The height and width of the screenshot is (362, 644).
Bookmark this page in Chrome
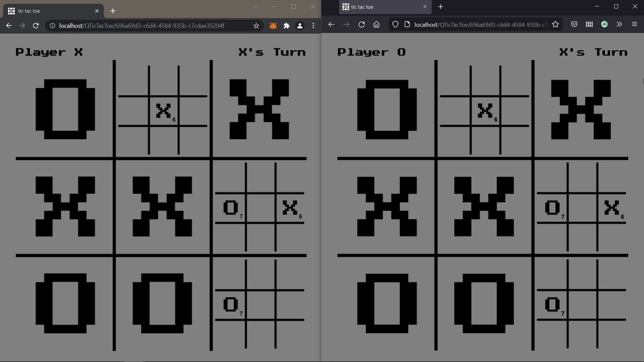pyautogui.click(x=256, y=26)
